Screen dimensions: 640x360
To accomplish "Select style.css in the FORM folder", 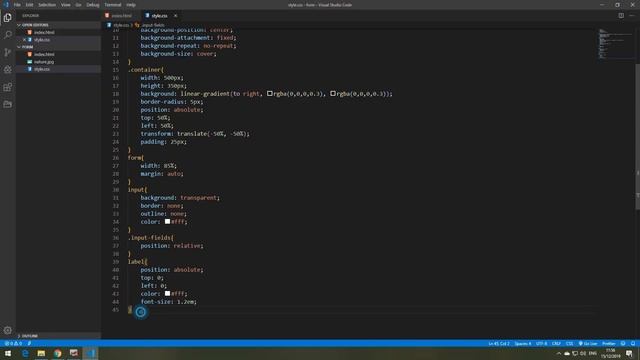I will click(58, 69).
